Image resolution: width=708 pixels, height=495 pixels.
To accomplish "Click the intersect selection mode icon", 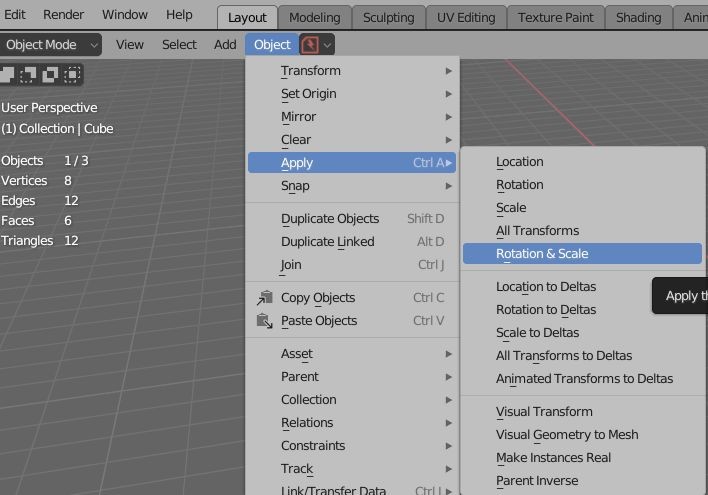I will [72, 75].
